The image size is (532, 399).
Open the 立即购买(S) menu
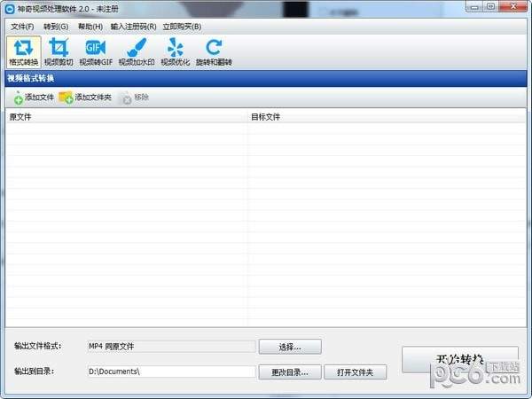[x=182, y=27]
